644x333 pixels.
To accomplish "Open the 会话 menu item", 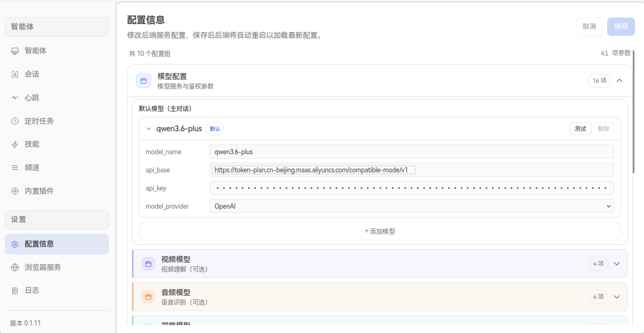I will [x=57, y=74].
